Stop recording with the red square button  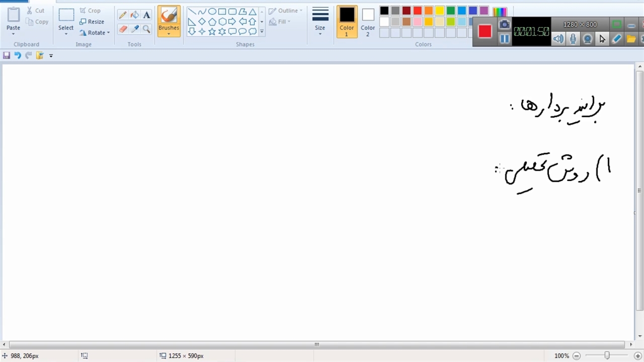[x=485, y=31]
